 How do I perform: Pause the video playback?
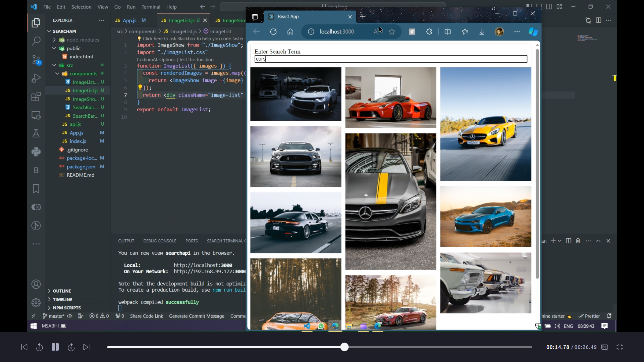tap(55, 347)
